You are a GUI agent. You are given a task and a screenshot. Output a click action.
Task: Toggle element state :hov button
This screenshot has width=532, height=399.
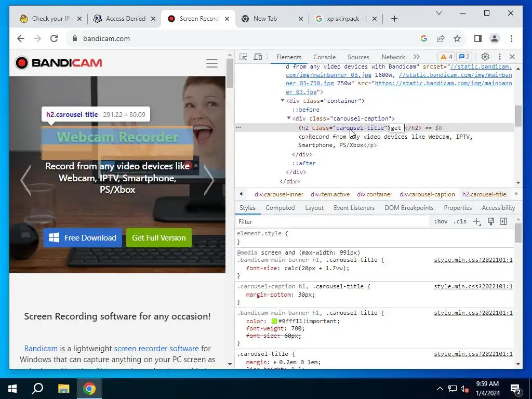(x=441, y=221)
